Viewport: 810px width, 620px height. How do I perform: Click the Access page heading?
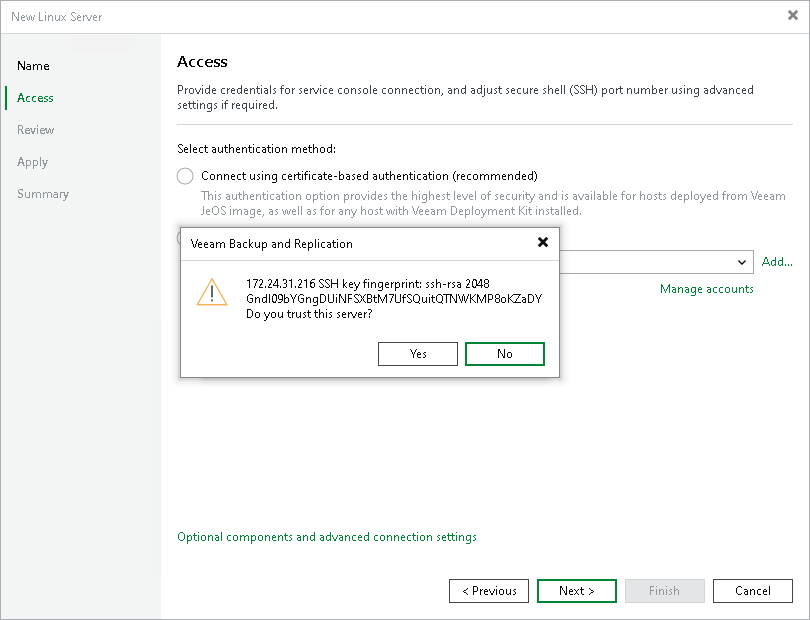[x=202, y=61]
